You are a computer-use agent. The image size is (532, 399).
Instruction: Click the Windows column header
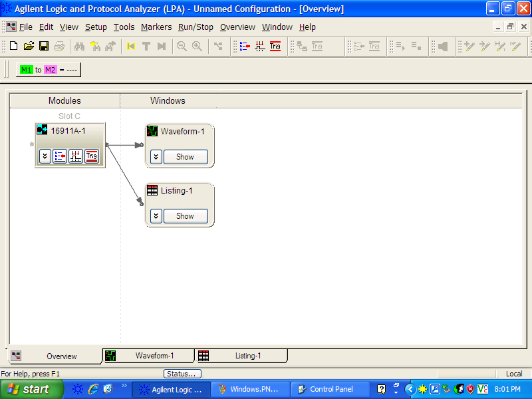coord(168,101)
